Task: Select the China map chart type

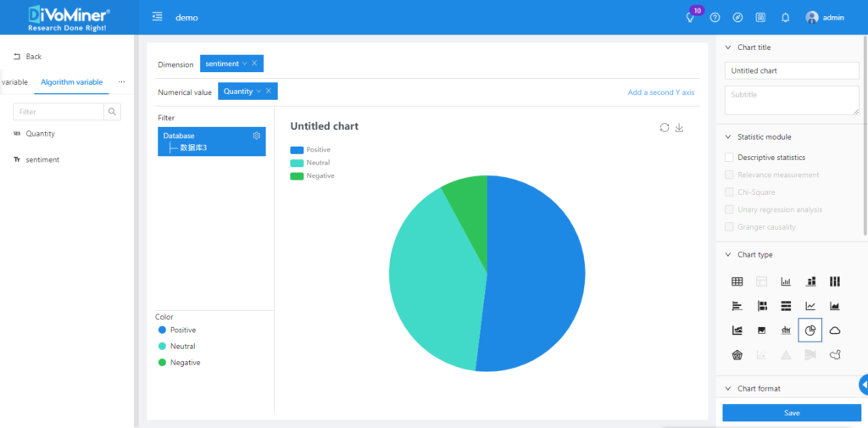Action: click(835, 355)
